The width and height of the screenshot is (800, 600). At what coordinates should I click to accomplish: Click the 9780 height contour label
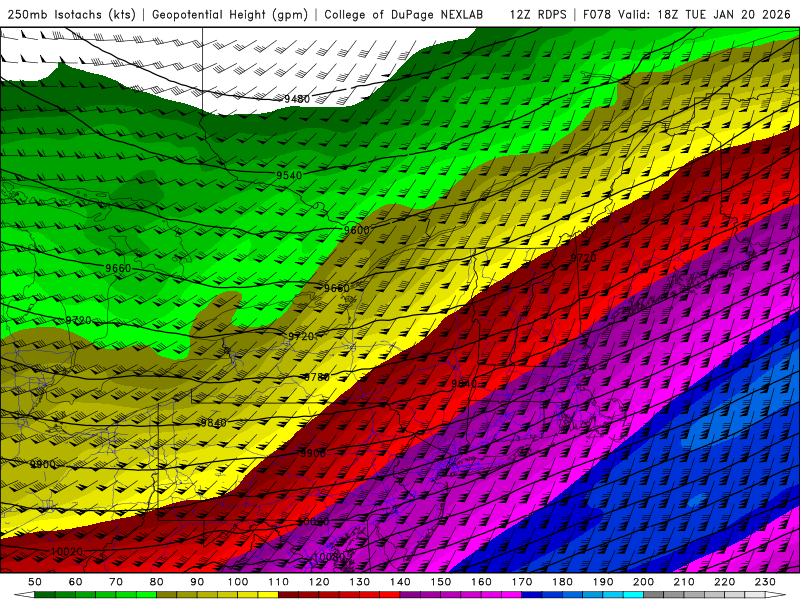[317, 378]
